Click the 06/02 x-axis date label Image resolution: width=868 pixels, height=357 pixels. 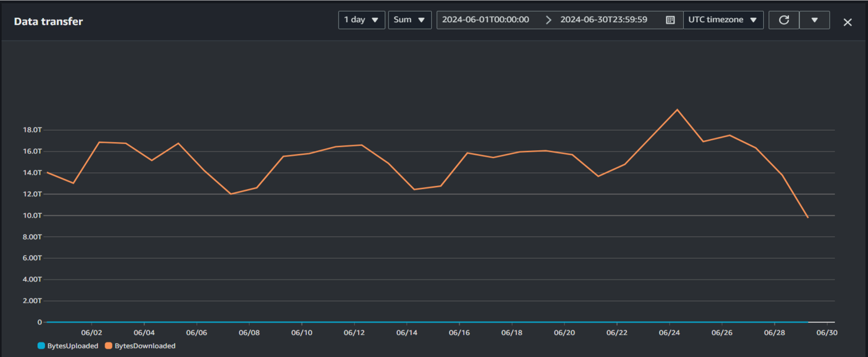pyautogui.click(x=91, y=333)
